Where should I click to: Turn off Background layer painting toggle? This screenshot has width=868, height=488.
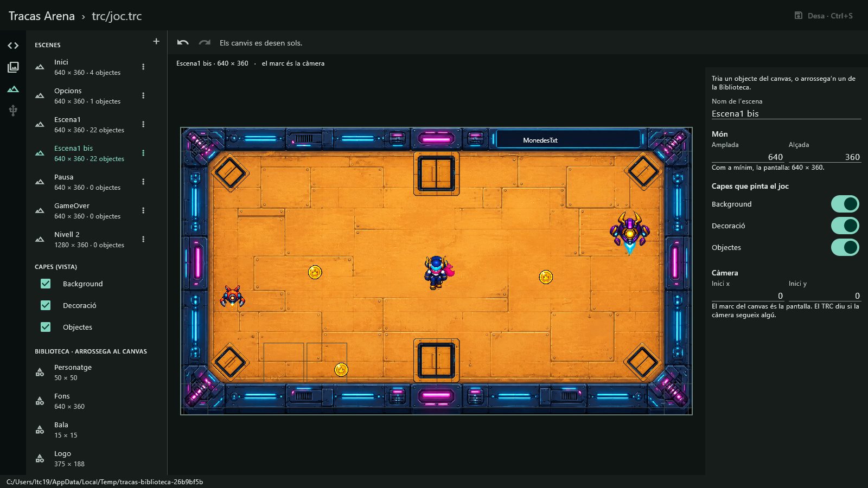(x=845, y=204)
